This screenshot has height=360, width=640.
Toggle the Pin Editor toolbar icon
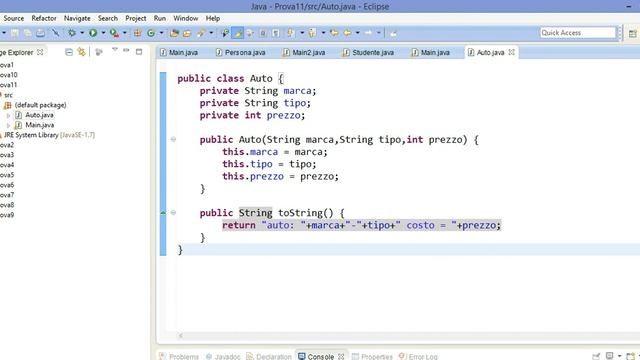[x=393, y=33]
